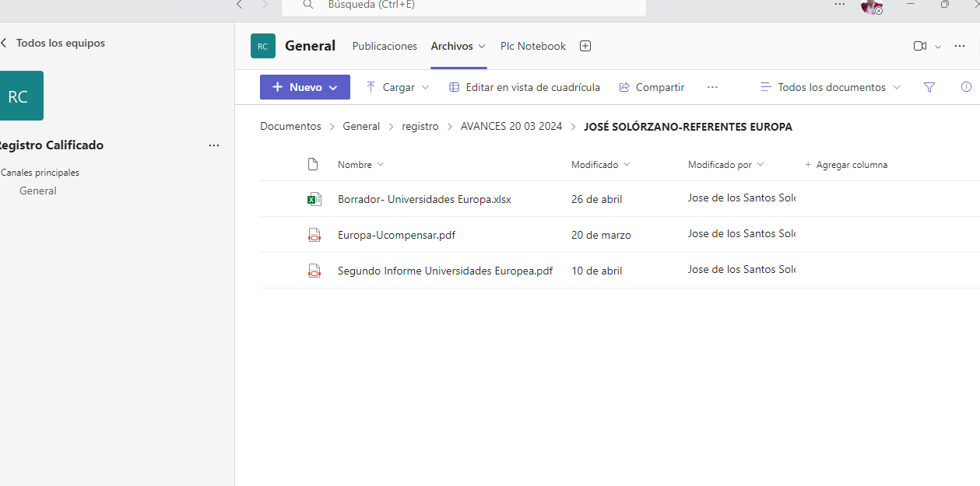The height and width of the screenshot is (486, 980).
Task: Open the Plc Notebook tab
Action: [x=532, y=46]
